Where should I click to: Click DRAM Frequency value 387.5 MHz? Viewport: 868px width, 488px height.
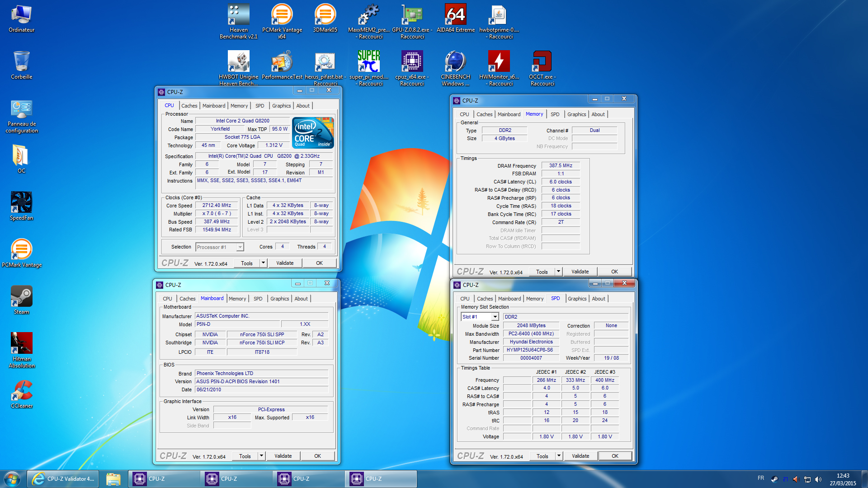[x=561, y=165]
